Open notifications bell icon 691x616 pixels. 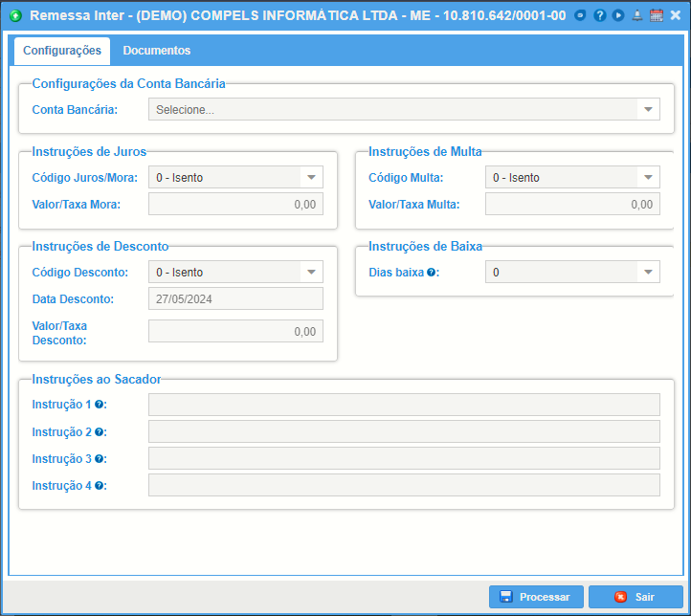tap(637, 16)
